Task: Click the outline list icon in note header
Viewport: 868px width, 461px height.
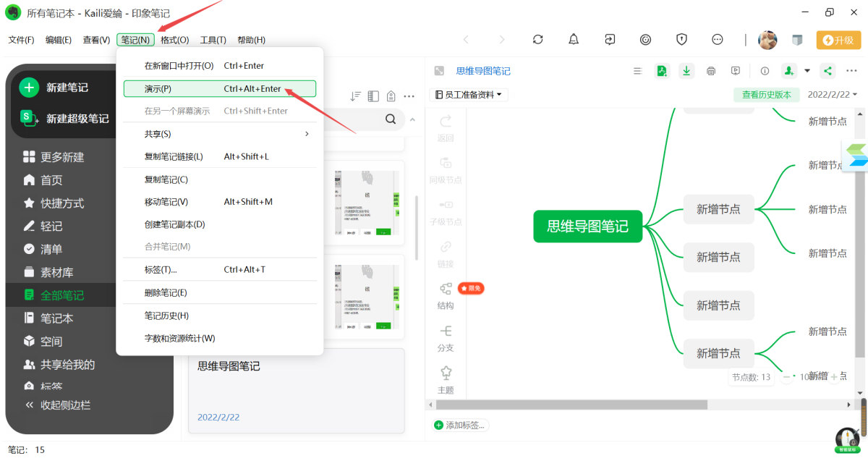Action: click(637, 71)
